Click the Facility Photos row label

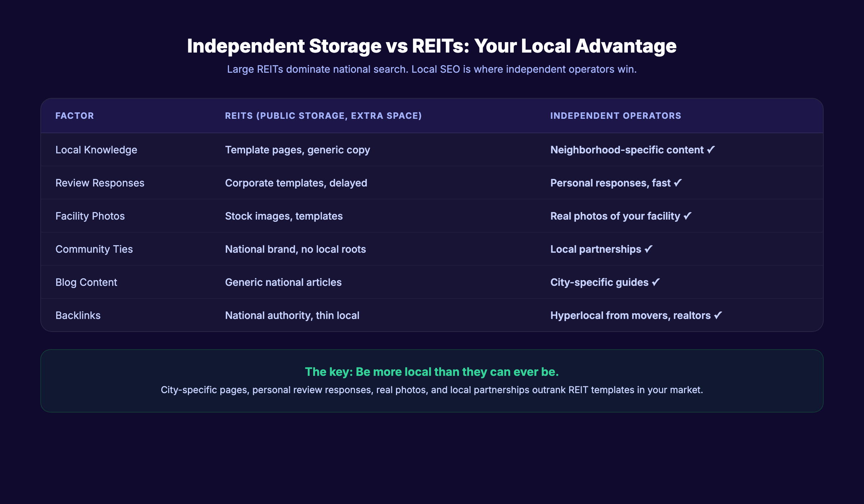[x=90, y=216]
